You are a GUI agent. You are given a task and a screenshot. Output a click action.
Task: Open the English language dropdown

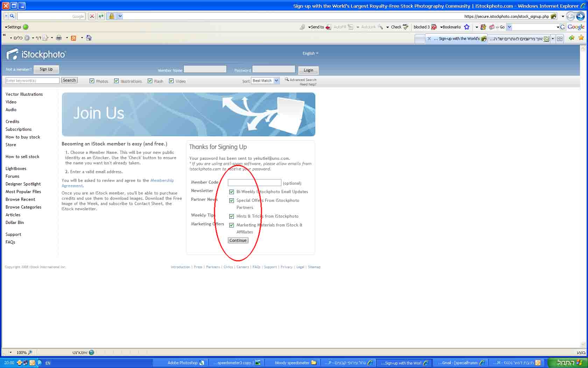coord(310,53)
